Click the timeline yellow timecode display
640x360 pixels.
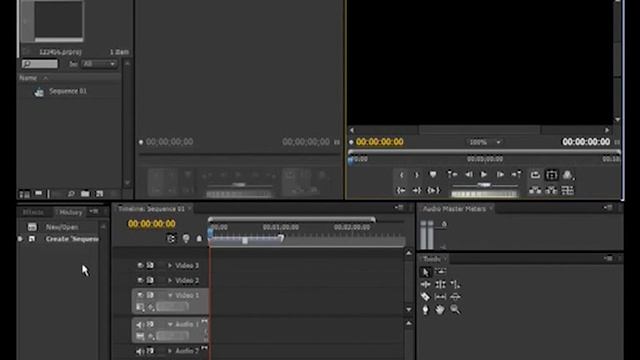pos(152,224)
